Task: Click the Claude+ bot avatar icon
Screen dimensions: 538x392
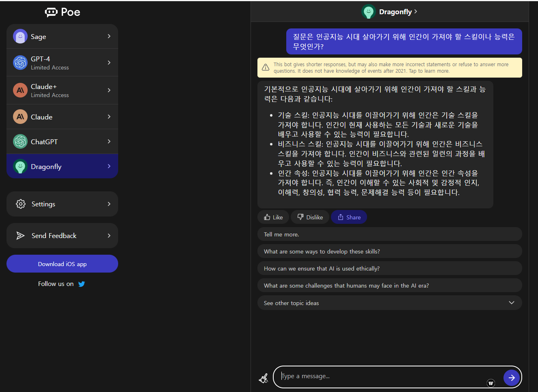Action: (x=20, y=90)
